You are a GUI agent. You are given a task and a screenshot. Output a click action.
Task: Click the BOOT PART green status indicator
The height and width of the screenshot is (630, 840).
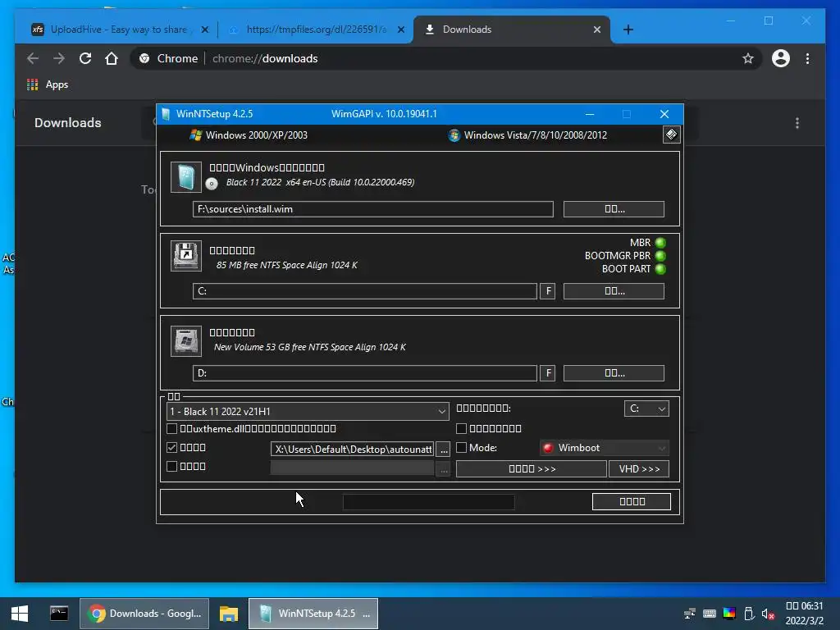click(x=660, y=269)
